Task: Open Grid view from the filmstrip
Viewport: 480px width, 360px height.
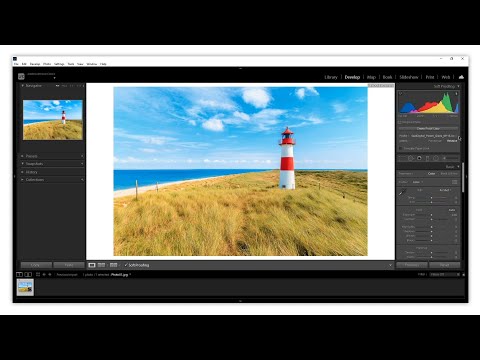Action: 38,274
